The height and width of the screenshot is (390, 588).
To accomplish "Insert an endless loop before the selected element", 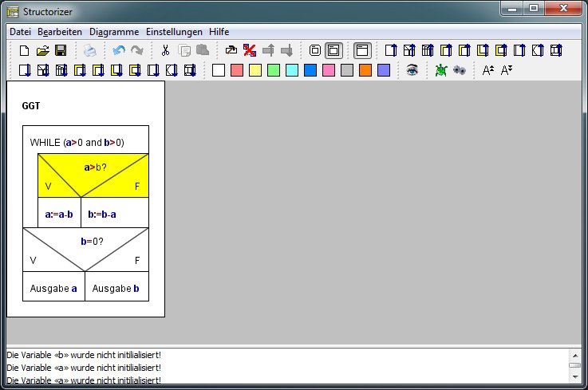I will tap(501, 50).
